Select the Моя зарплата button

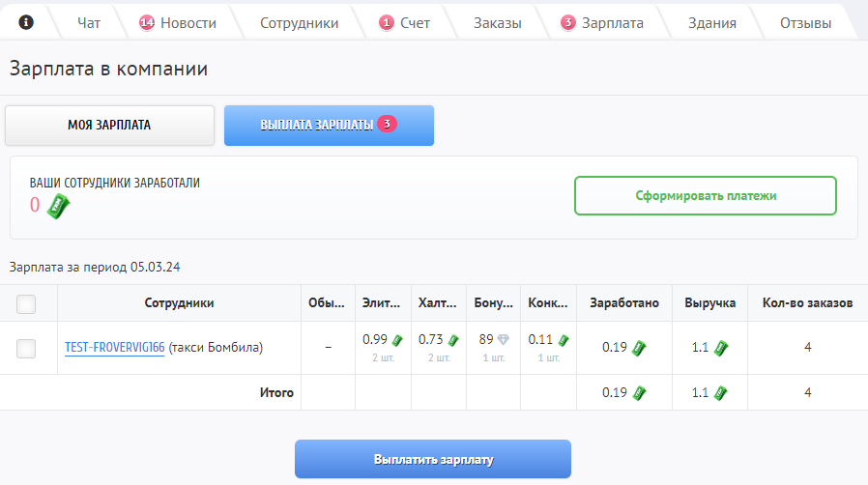click(x=109, y=125)
